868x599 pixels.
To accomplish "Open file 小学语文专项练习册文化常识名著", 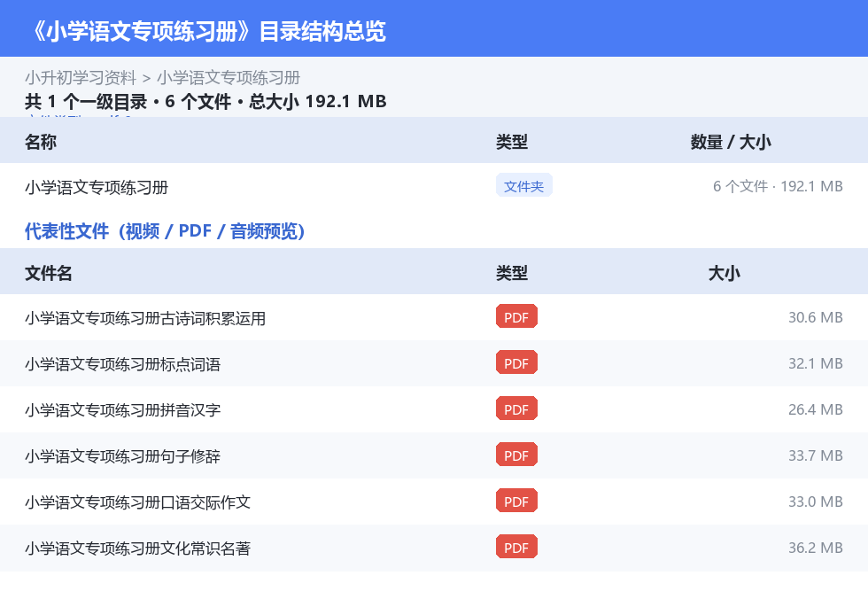I will click(138, 548).
